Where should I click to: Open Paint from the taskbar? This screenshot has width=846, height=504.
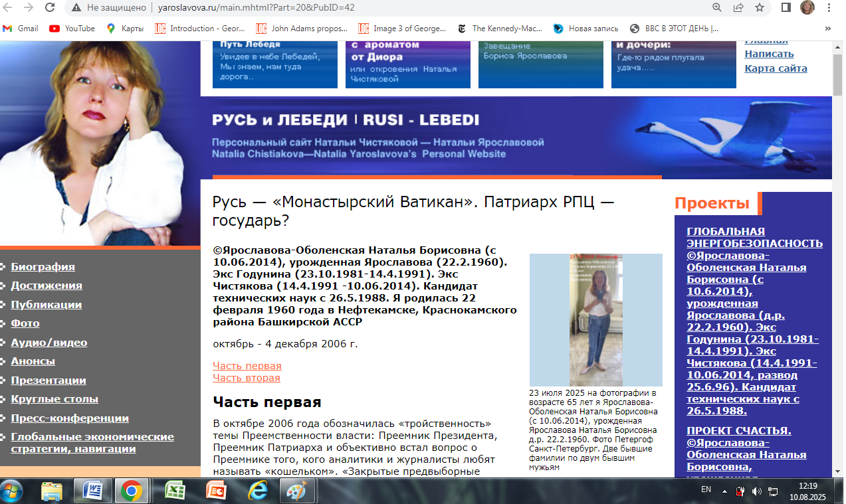[296, 491]
